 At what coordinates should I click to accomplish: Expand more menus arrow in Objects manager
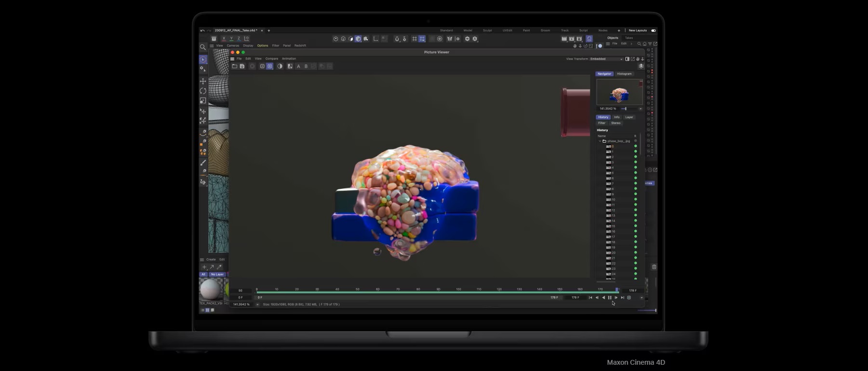click(x=631, y=44)
